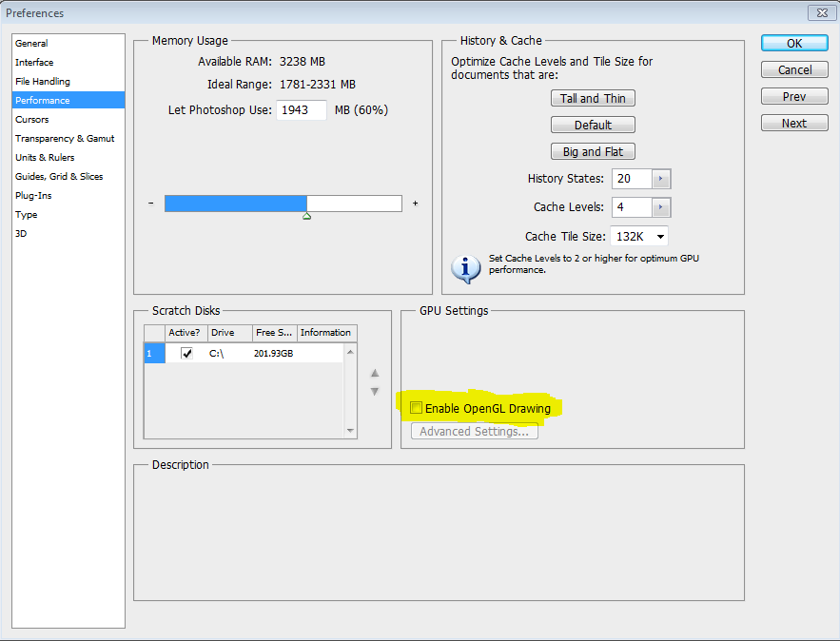
Task: Click the History States value field
Action: point(633,179)
